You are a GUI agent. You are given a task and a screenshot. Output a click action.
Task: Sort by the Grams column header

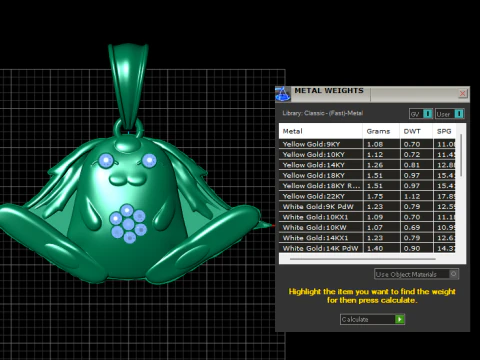click(381, 131)
